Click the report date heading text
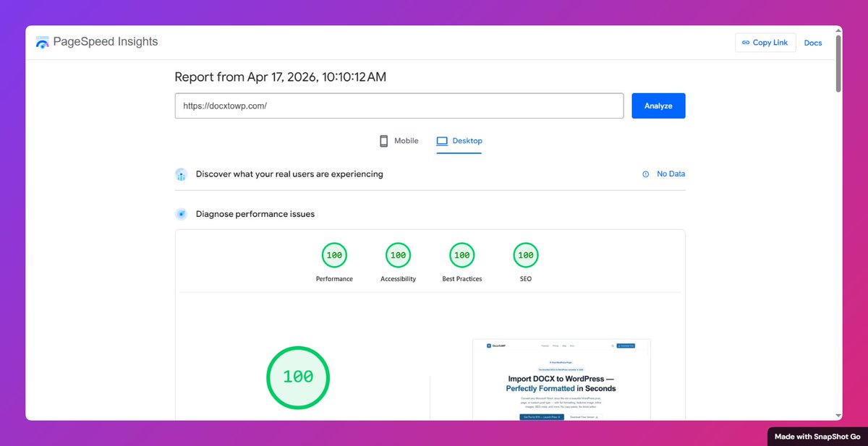Image resolution: width=868 pixels, height=446 pixels. pos(281,77)
